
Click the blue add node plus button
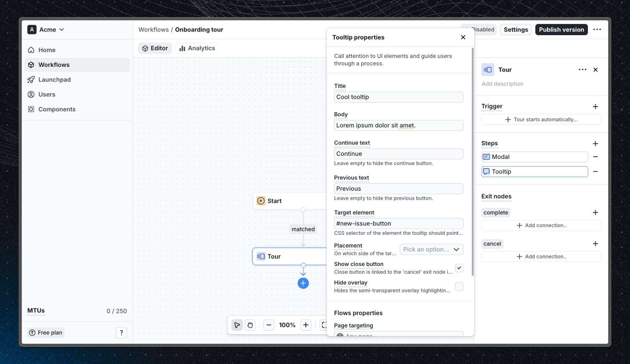[x=303, y=283]
